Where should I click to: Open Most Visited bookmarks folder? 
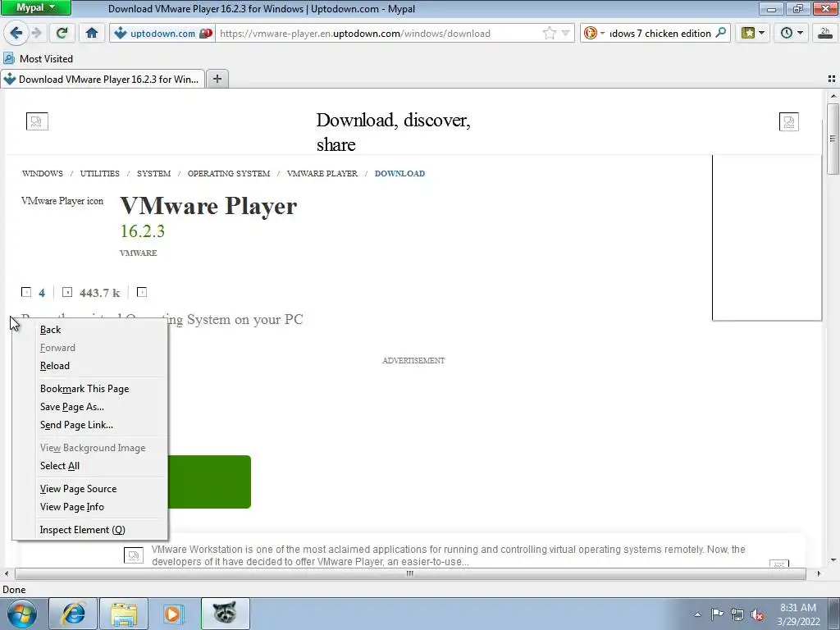coord(38,58)
